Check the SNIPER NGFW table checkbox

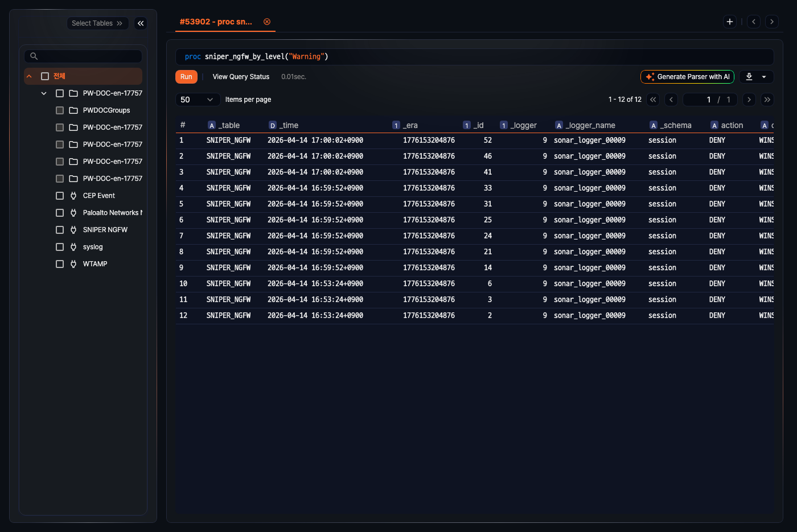coord(60,230)
